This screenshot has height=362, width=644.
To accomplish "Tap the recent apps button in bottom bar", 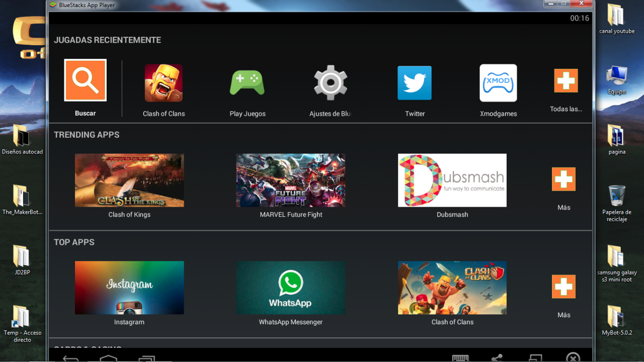I will pyautogui.click(x=146, y=358).
